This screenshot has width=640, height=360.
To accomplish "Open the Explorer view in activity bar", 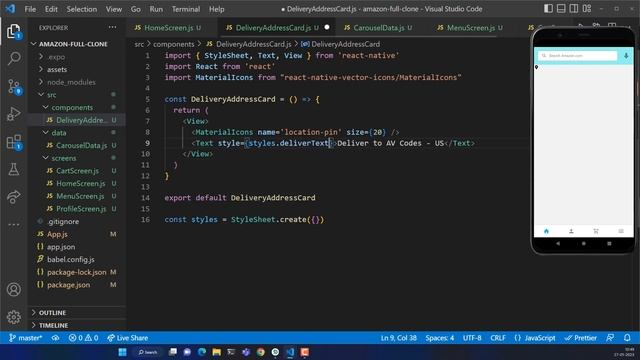I will (13, 31).
